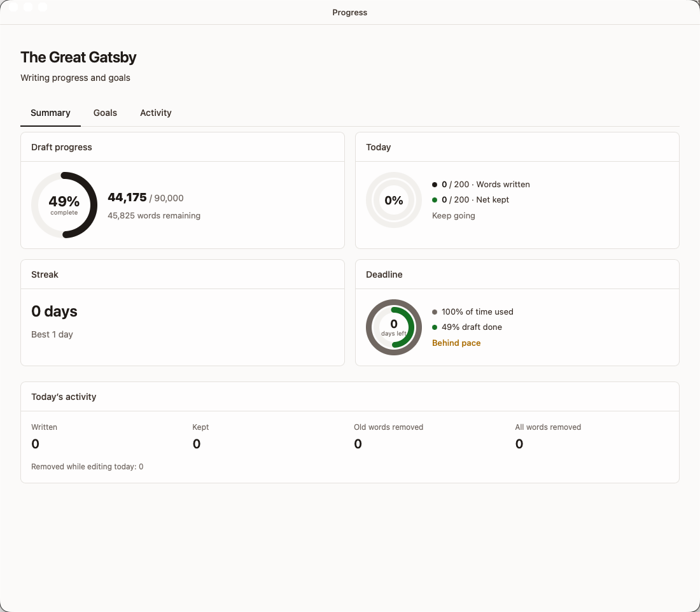700x612 pixels.
Task: Click the All words removed value
Action: 519,444
